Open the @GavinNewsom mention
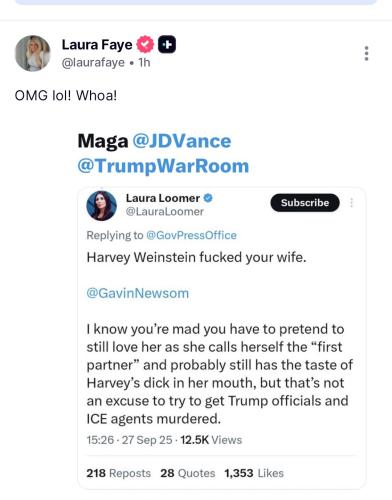 [x=138, y=293]
